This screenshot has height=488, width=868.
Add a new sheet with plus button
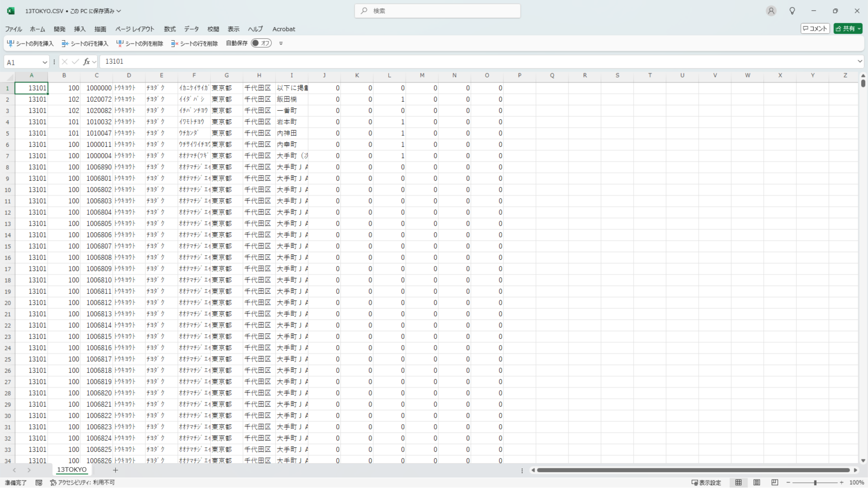tap(115, 470)
